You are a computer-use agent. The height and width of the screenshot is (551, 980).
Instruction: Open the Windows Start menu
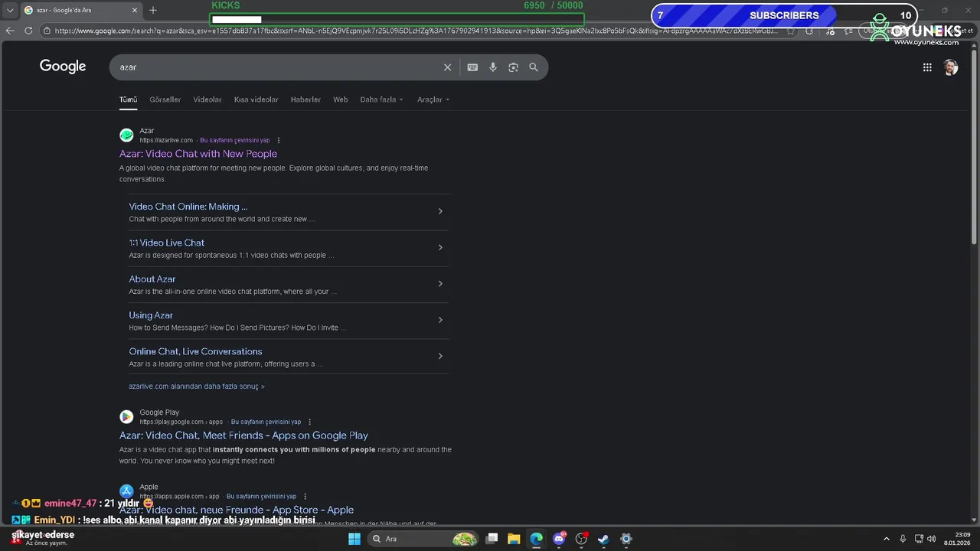354,539
